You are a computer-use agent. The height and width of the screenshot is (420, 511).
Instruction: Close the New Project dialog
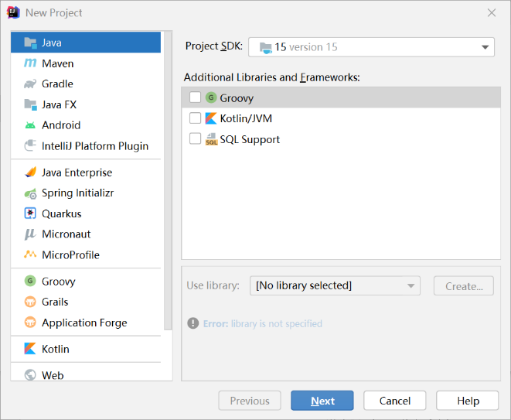click(492, 12)
